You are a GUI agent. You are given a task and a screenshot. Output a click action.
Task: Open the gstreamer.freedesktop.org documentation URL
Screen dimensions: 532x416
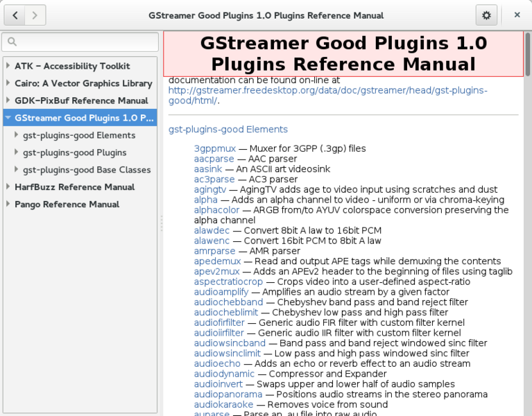click(x=328, y=95)
